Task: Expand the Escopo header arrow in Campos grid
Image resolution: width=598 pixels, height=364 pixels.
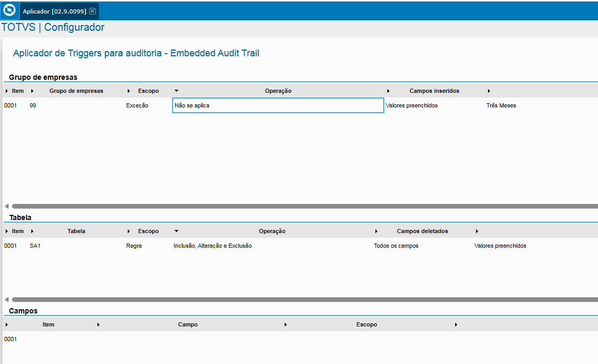Action: tap(456, 324)
